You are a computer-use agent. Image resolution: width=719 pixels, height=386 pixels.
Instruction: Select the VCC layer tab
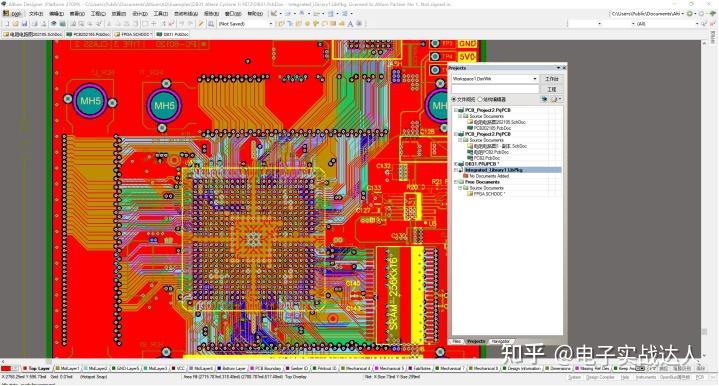tap(178, 368)
